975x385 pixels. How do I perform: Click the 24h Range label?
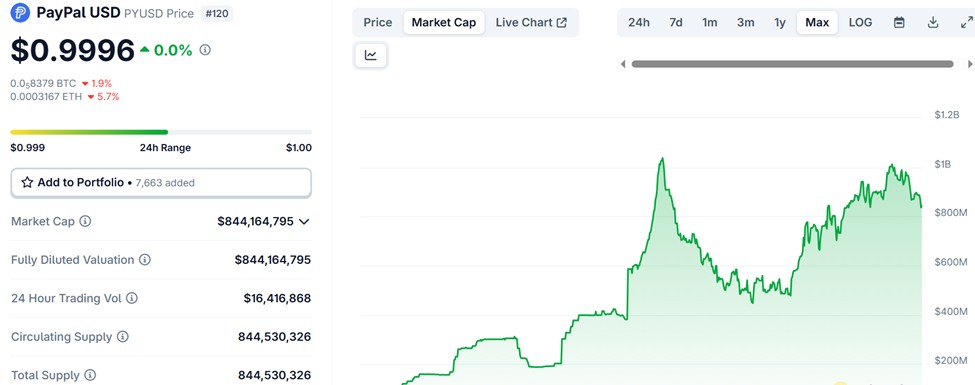[x=165, y=147]
